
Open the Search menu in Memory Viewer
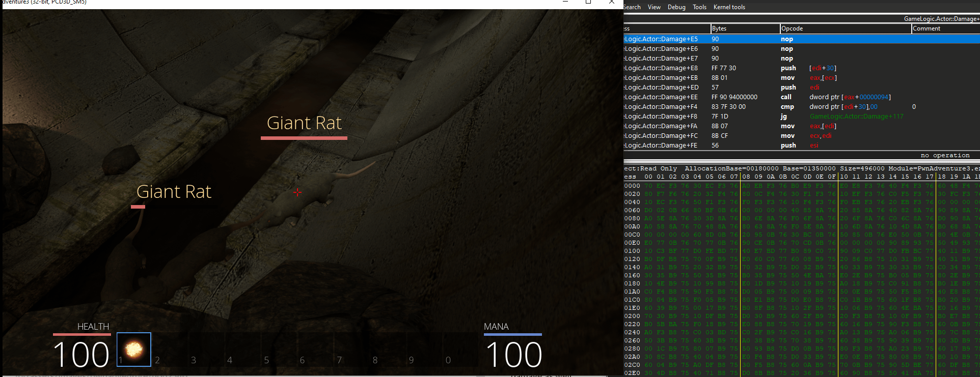coord(632,7)
